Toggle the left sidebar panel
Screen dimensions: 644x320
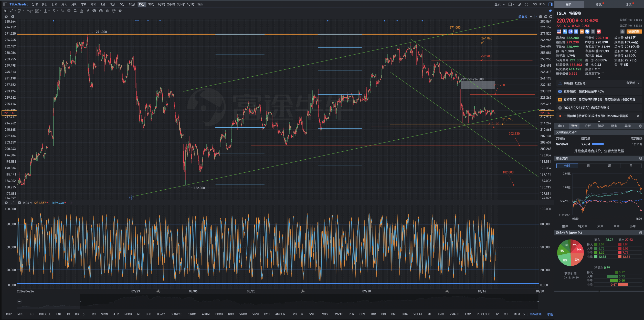[x=5, y=4]
